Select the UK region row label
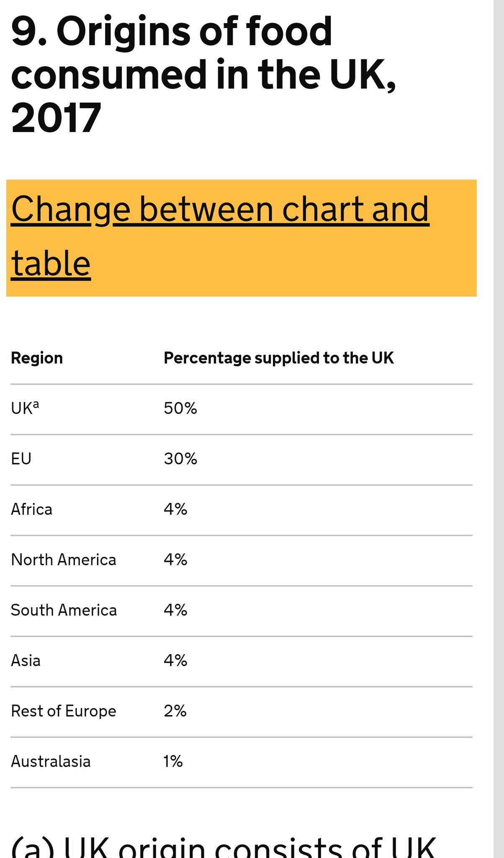This screenshot has width=504, height=858. pyautogui.click(x=25, y=408)
